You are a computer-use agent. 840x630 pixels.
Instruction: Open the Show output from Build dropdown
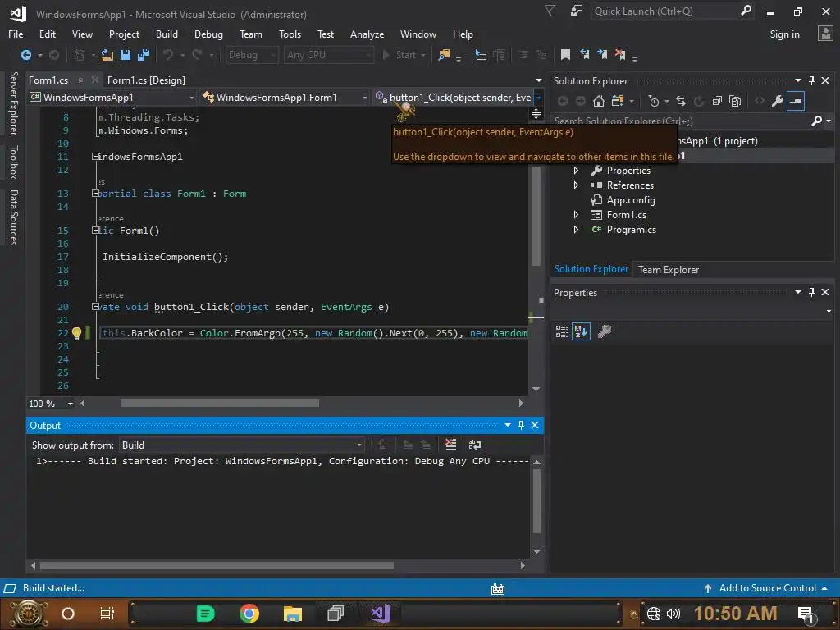[242, 445]
